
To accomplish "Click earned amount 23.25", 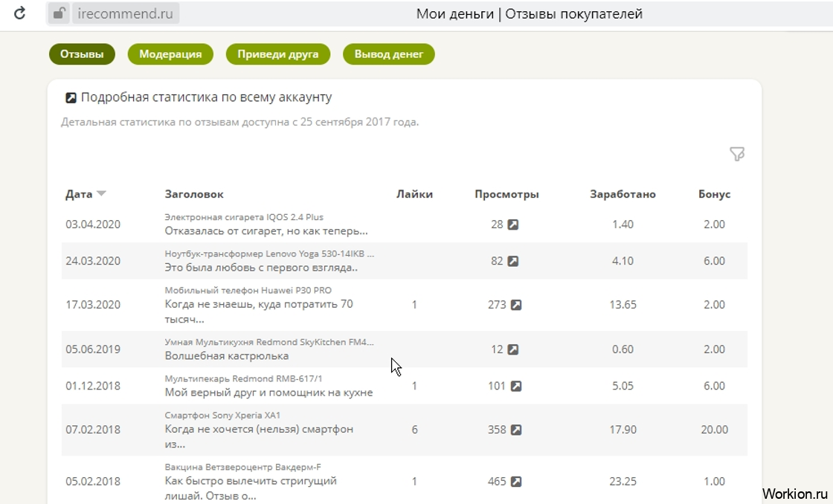I will [623, 482].
